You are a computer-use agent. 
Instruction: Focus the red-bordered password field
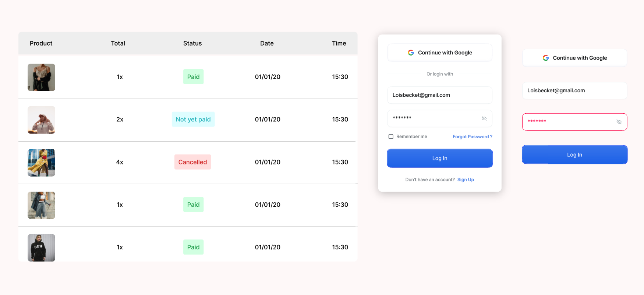click(x=574, y=122)
